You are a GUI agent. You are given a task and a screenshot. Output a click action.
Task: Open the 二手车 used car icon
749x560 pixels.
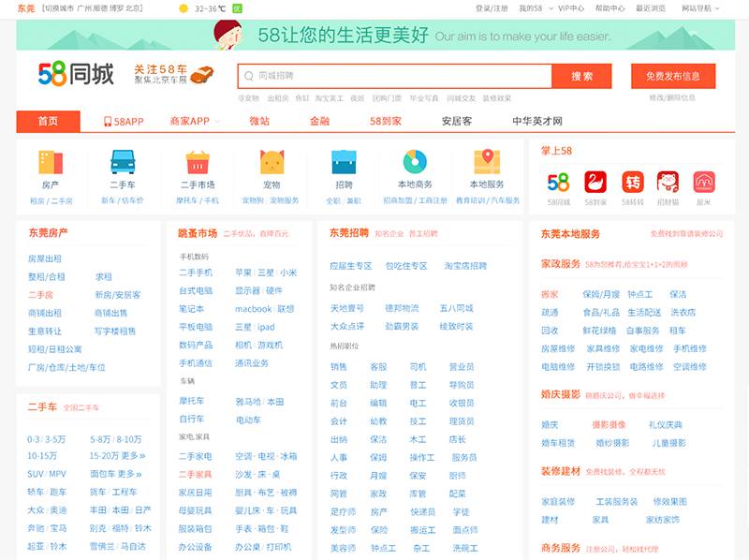123,163
